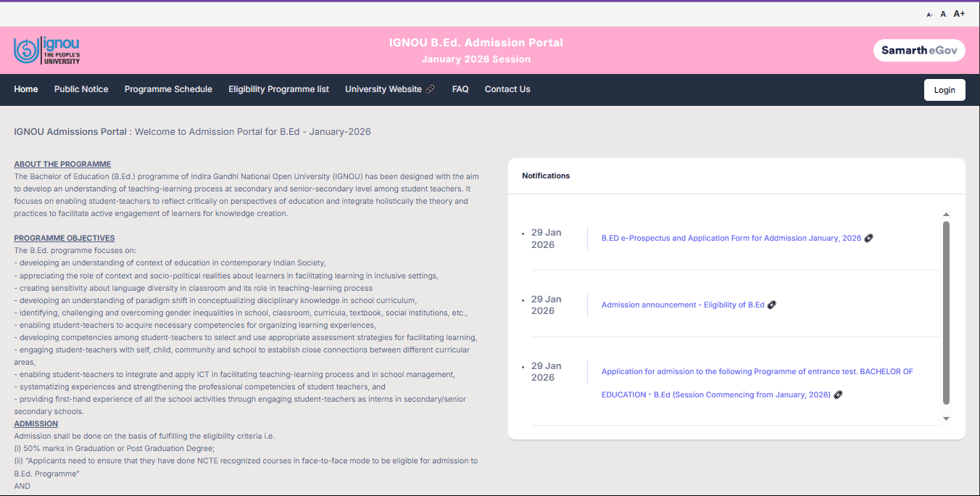Click the IGNOU logo in header
Screen dimensions: 980x496
coord(47,51)
